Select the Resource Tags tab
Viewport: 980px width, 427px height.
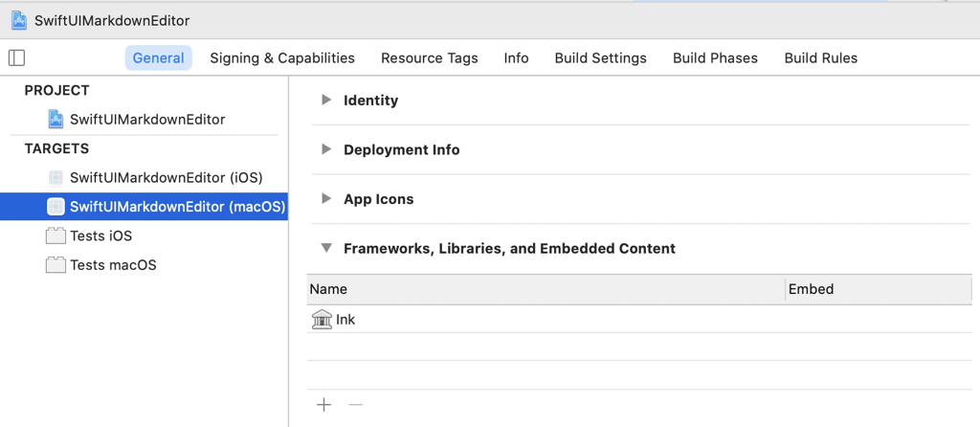[x=429, y=57]
